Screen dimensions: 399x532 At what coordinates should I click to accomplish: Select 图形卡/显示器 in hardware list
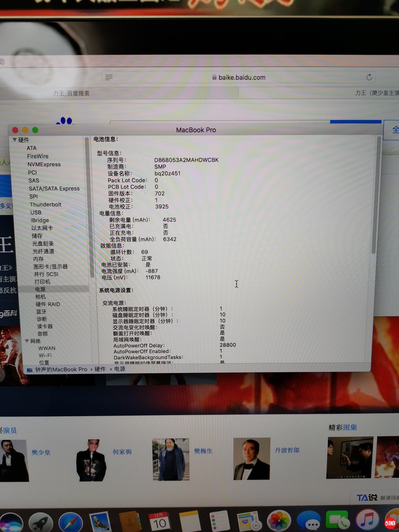[50, 267]
